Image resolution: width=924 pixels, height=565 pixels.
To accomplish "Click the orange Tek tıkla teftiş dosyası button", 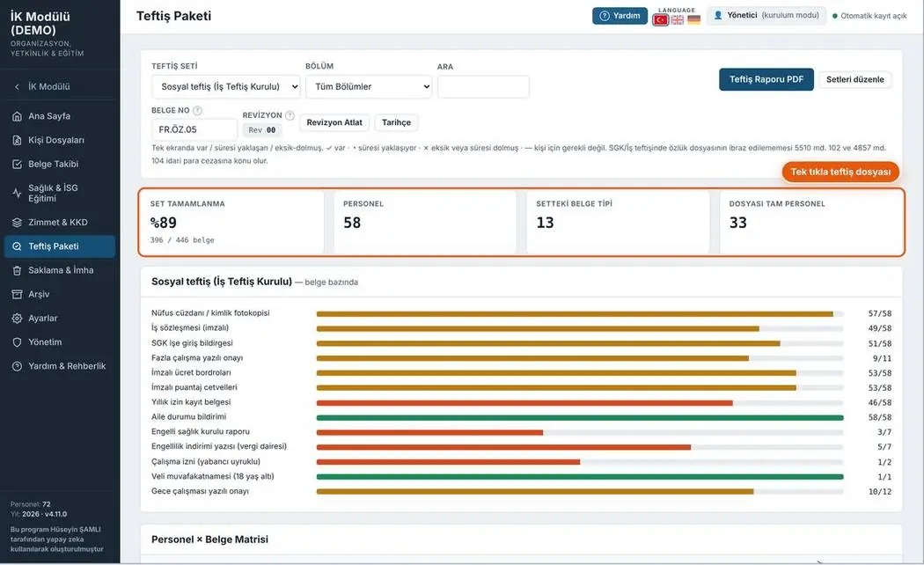I will coord(840,172).
